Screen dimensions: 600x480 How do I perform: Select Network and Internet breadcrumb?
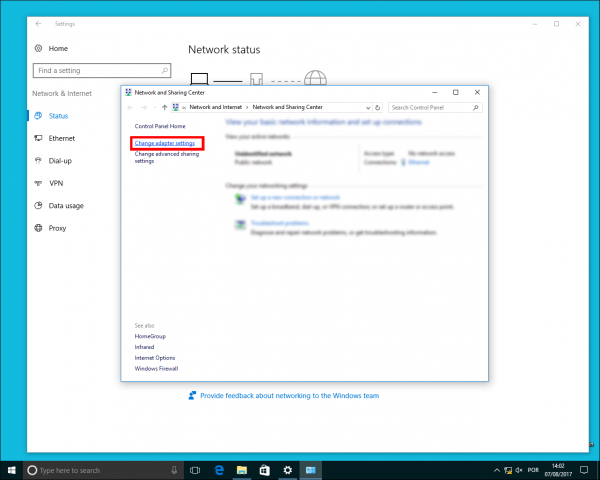pyautogui.click(x=215, y=107)
